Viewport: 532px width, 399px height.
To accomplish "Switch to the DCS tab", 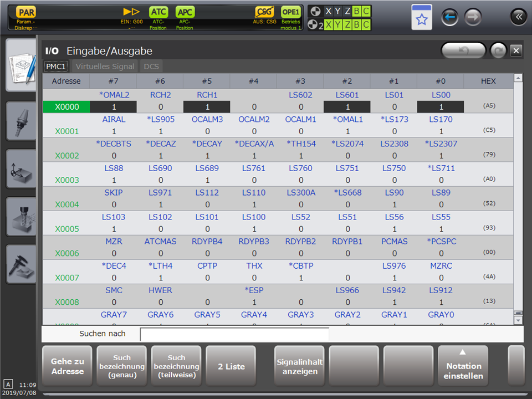I will pos(151,66).
